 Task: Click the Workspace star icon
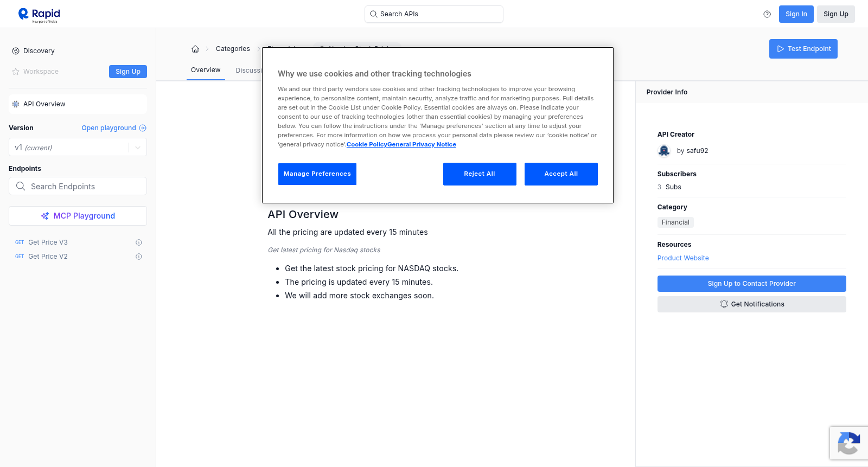[16, 72]
